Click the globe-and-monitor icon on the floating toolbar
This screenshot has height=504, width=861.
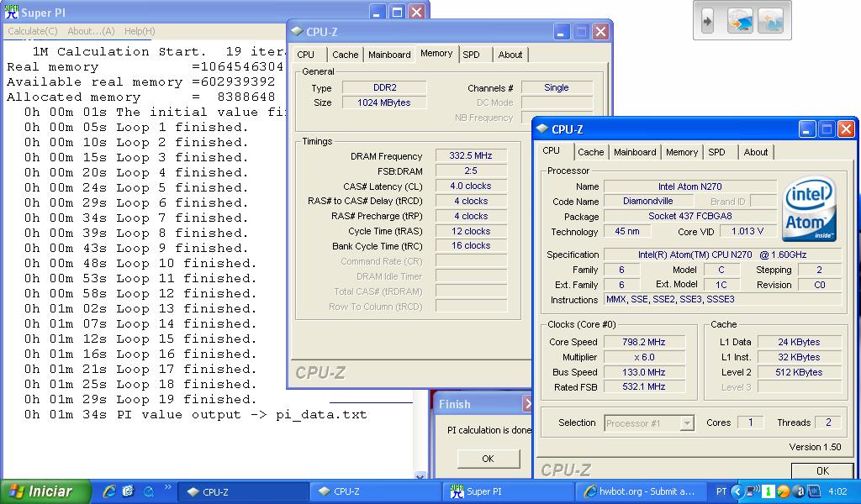click(740, 21)
